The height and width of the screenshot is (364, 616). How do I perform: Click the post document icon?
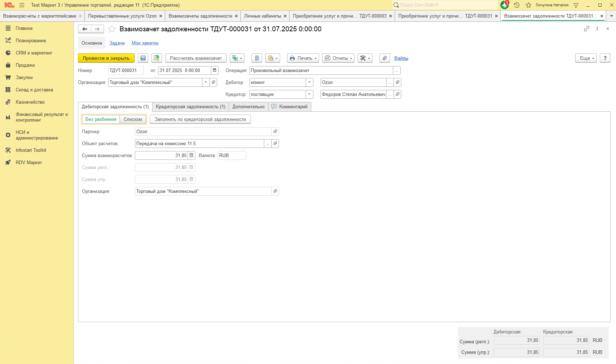[x=157, y=58]
